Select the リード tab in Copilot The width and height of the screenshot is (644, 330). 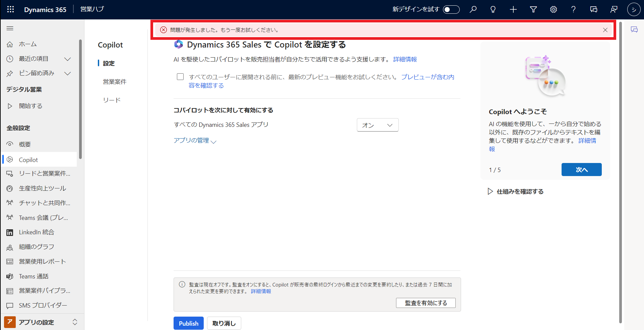112,100
